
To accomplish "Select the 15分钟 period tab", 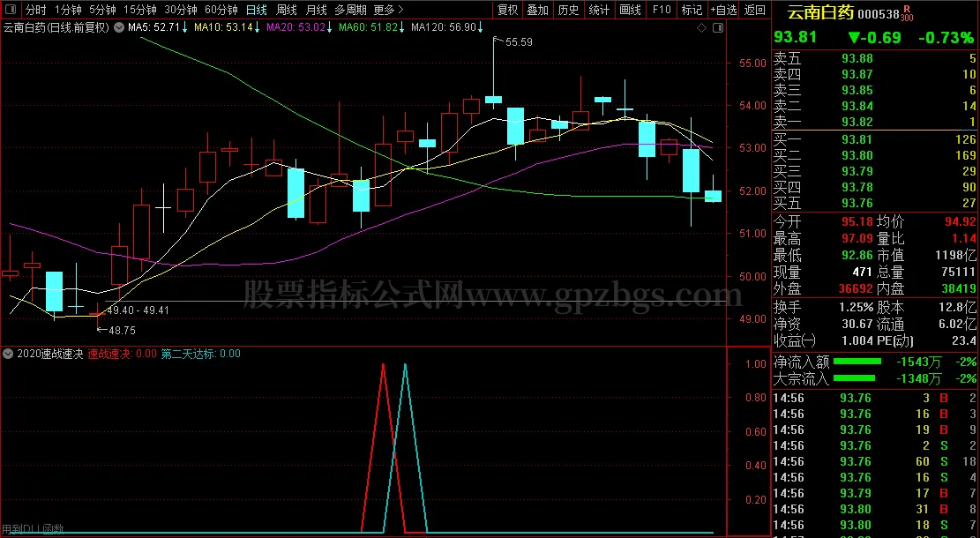I will click(140, 10).
